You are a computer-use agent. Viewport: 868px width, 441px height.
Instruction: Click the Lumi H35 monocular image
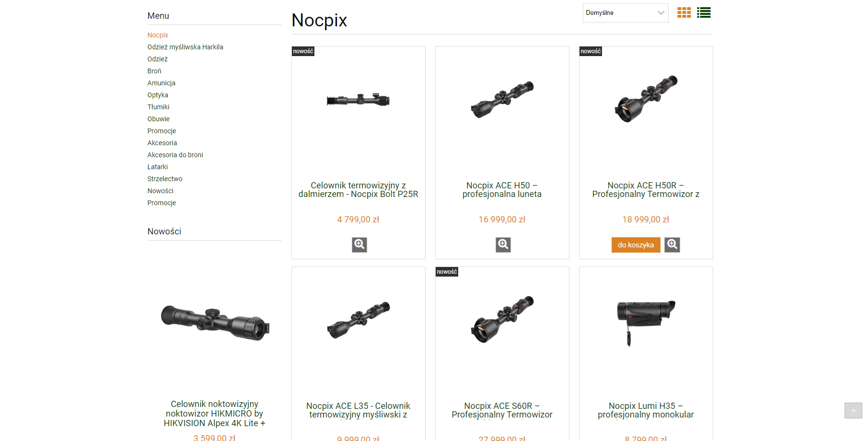(646, 322)
